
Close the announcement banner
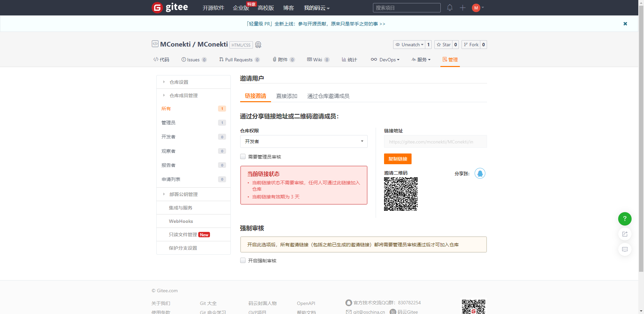pos(625,24)
